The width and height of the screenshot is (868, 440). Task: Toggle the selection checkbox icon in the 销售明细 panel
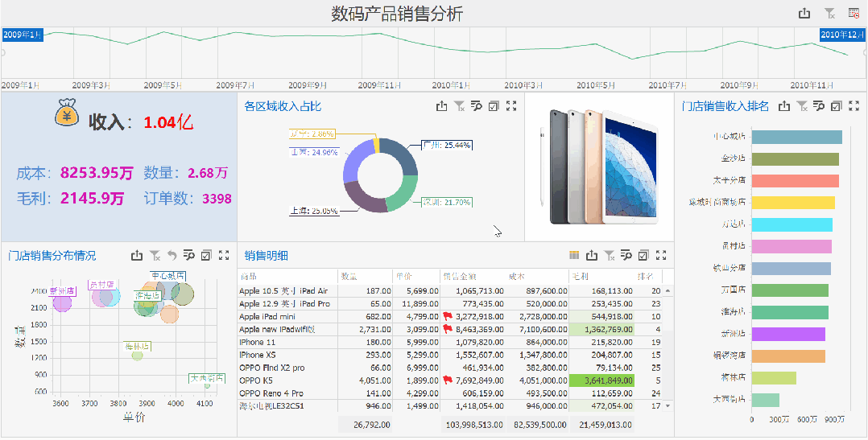click(x=643, y=256)
